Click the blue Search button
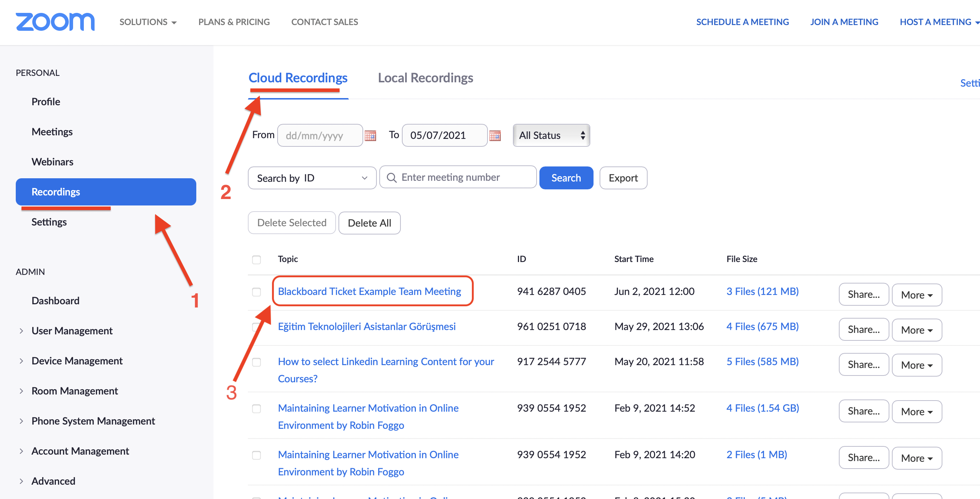This screenshot has height=499, width=980. tap(566, 178)
